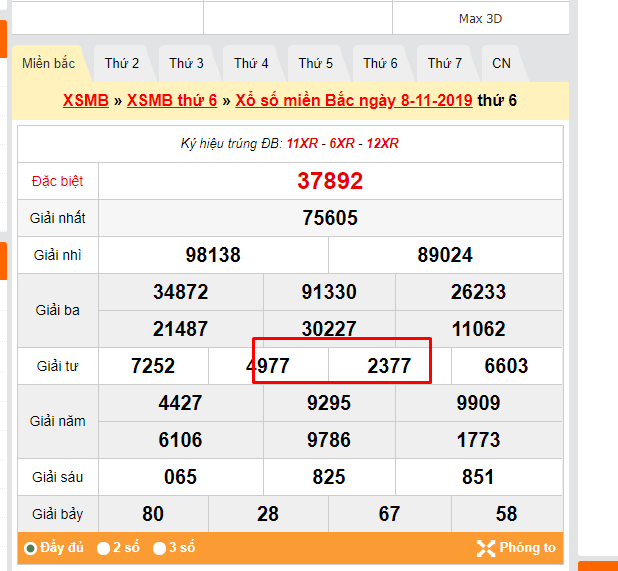Switch to the Miền bắc tab
Image resolution: width=618 pixels, height=571 pixels.
pyautogui.click(x=49, y=63)
